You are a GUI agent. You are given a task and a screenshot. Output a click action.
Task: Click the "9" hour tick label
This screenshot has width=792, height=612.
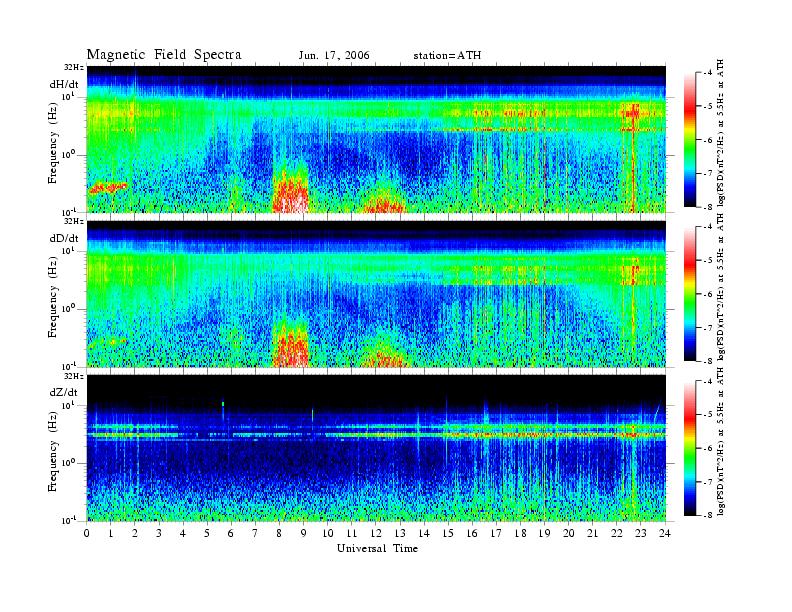point(304,533)
